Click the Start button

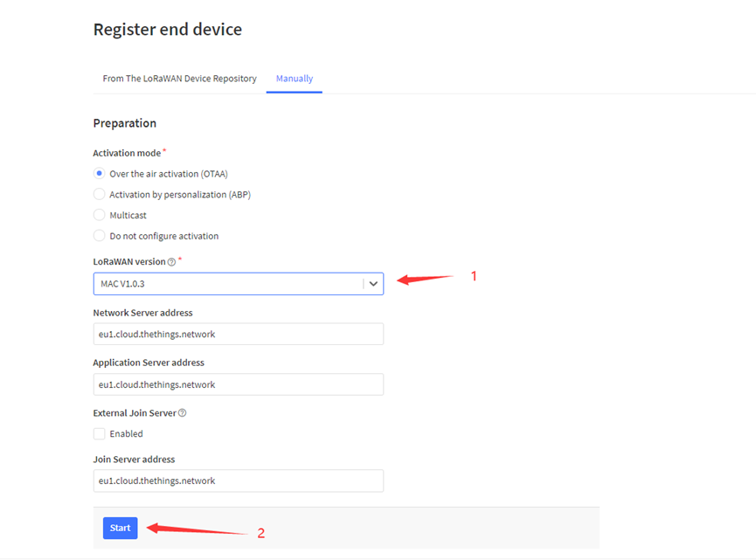120,529
